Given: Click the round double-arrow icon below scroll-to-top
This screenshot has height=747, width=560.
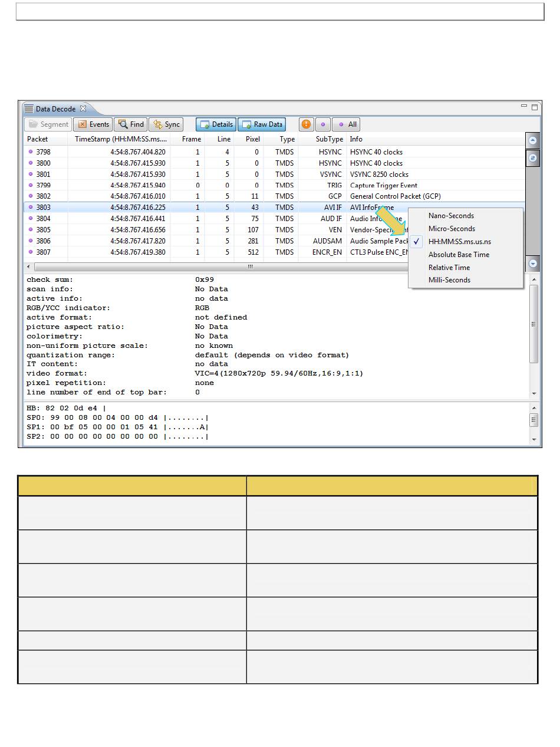Looking at the screenshot, I should [533, 158].
